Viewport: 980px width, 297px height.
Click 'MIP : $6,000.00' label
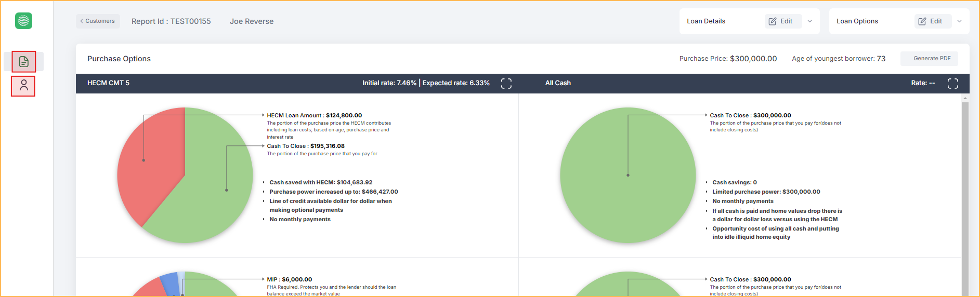(x=290, y=279)
